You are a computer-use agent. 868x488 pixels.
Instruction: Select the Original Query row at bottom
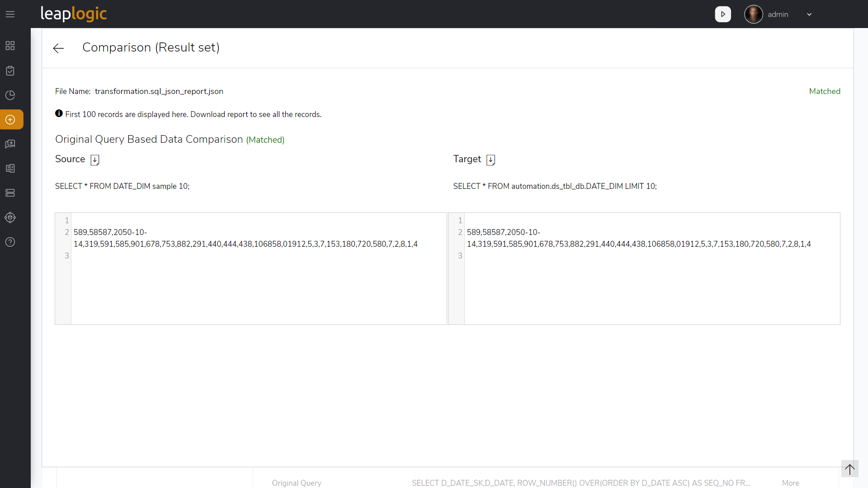click(297, 483)
